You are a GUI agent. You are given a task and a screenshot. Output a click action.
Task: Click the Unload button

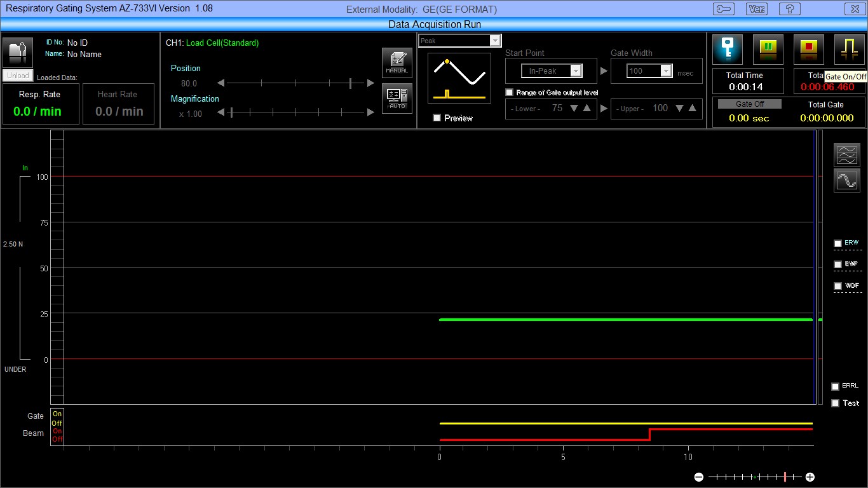pyautogui.click(x=18, y=76)
